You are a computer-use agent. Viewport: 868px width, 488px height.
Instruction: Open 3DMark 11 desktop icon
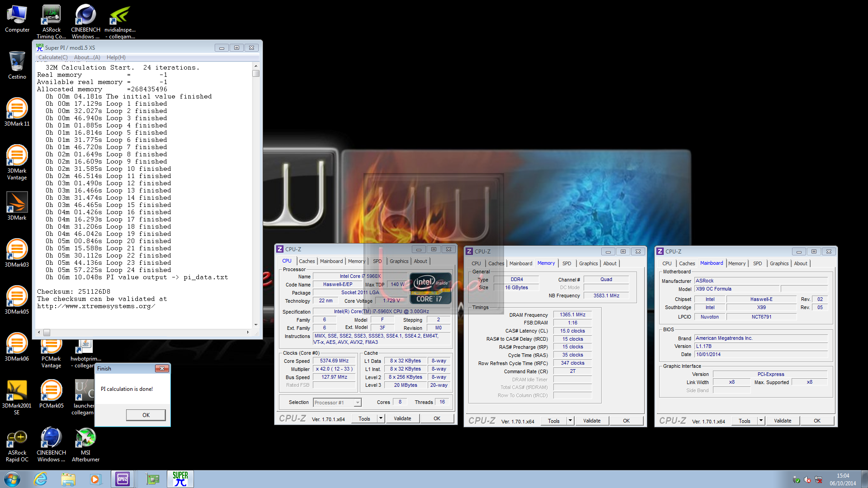click(17, 112)
